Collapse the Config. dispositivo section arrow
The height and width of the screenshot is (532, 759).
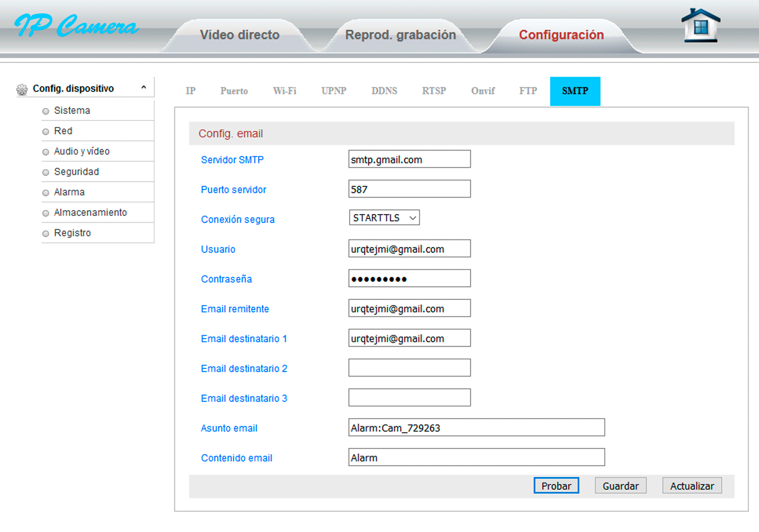(x=143, y=88)
